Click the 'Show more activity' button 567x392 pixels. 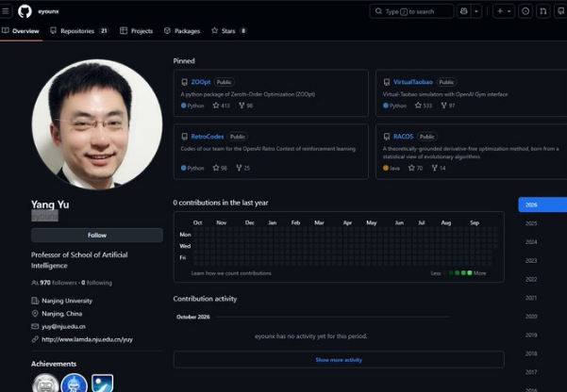(x=339, y=360)
